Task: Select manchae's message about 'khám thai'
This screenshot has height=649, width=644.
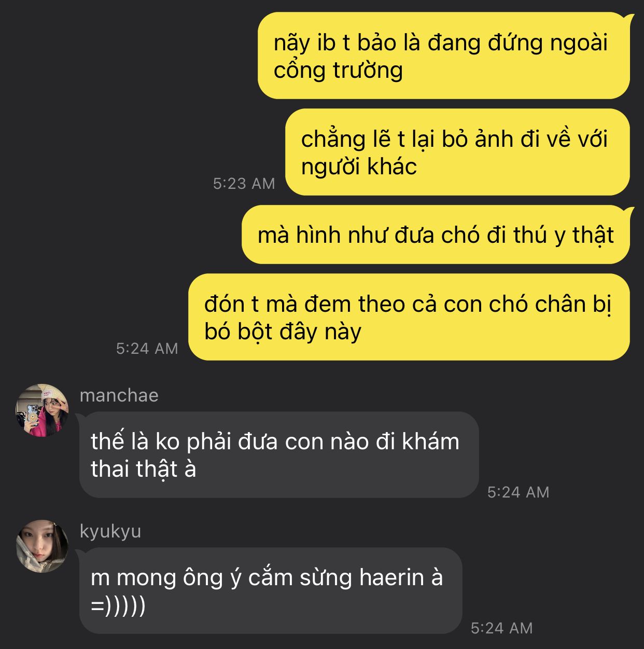Action: click(x=279, y=455)
